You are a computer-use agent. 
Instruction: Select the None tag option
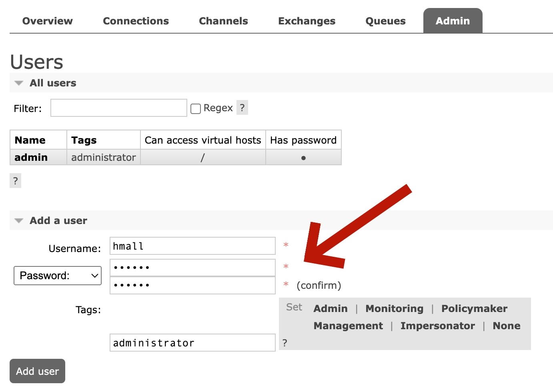[506, 326]
